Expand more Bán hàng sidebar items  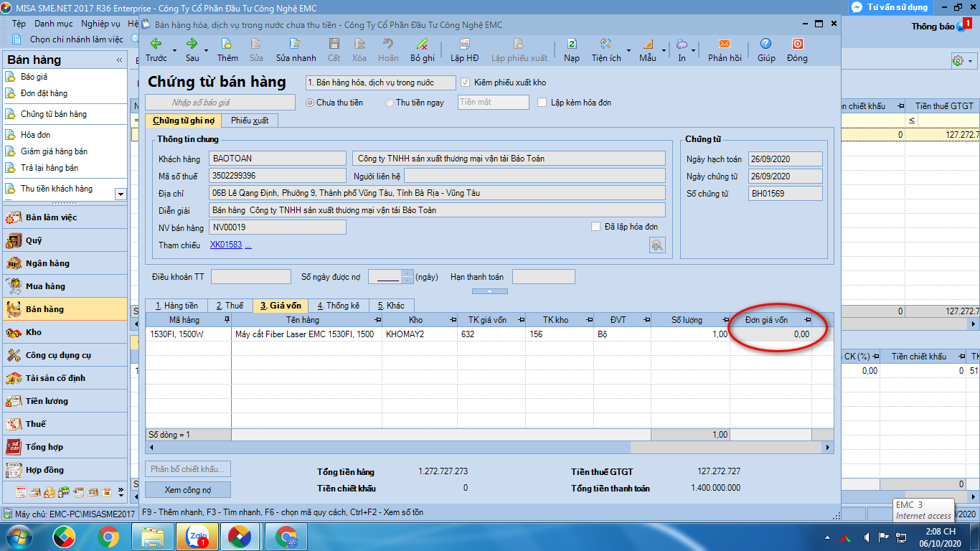click(120, 194)
